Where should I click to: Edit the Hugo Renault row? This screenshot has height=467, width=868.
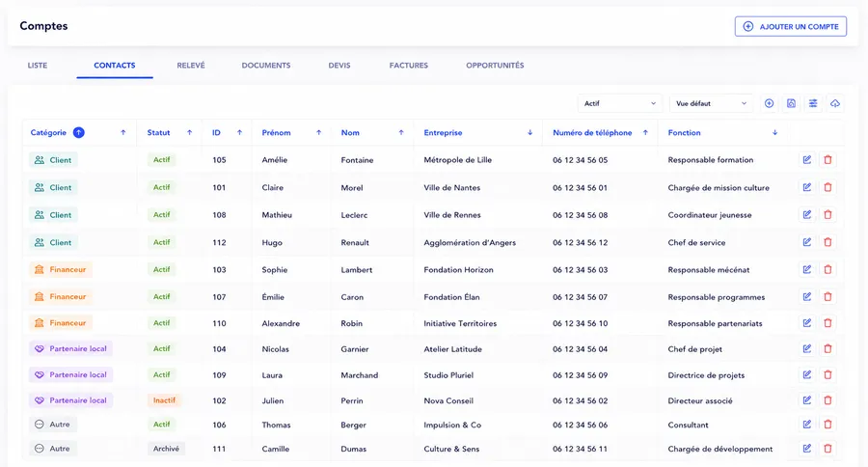[807, 242]
